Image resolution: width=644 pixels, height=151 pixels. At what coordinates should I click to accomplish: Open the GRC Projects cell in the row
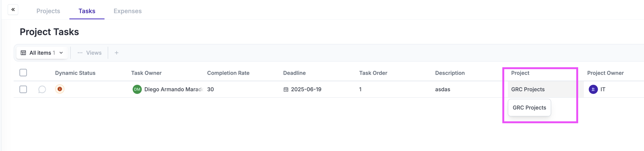point(541,89)
